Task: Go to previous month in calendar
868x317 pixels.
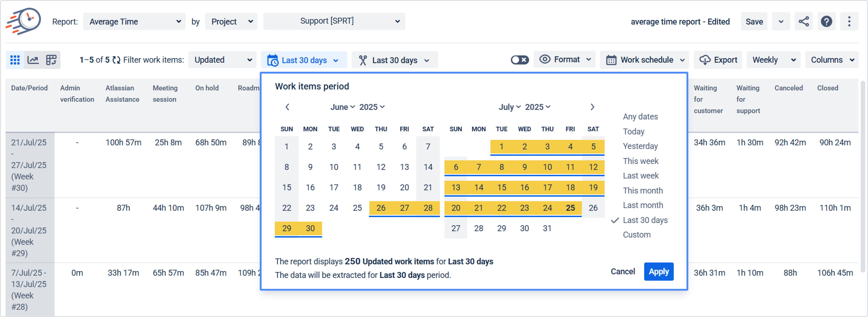Action: pos(287,107)
